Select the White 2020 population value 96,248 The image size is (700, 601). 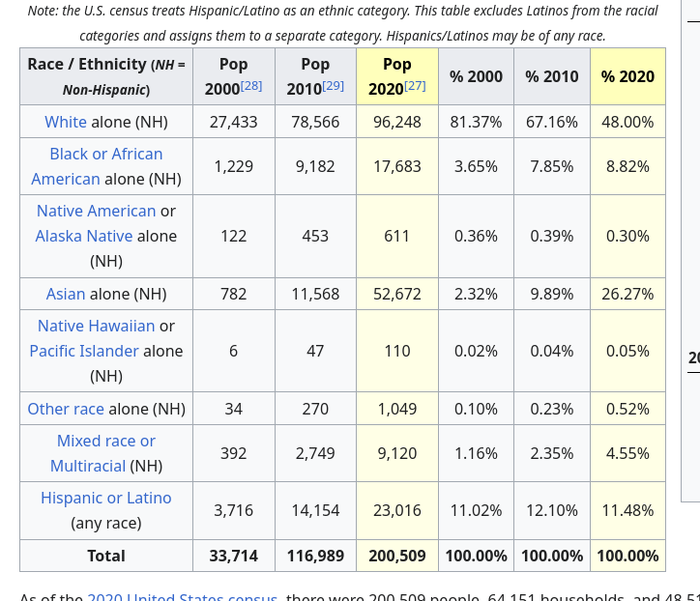click(x=397, y=122)
